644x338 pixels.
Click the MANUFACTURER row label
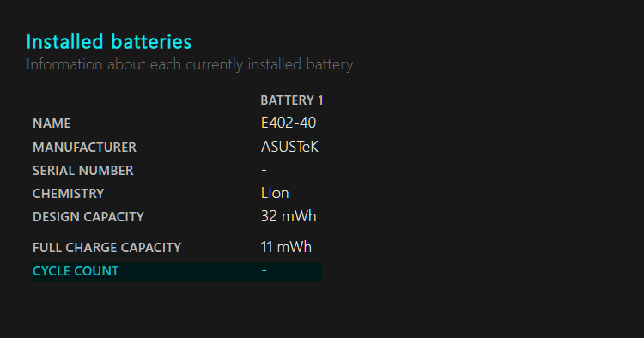click(x=84, y=148)
